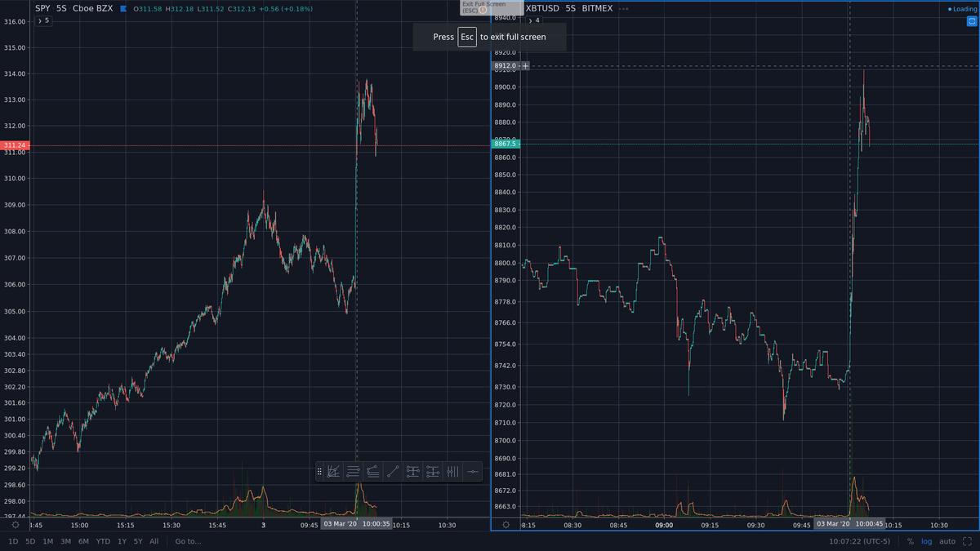Viewport: 980px width, 551px height.
Task: Toggle auto scale mode
Action: click(x=947, y=541)
